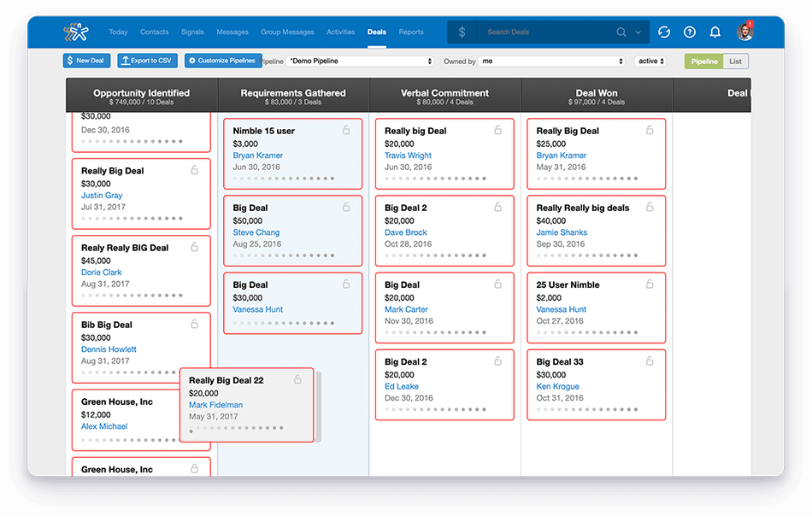This screenshot has height=516, width=812.
Task: Click the user profile avatar
Action: coord(744,32)
